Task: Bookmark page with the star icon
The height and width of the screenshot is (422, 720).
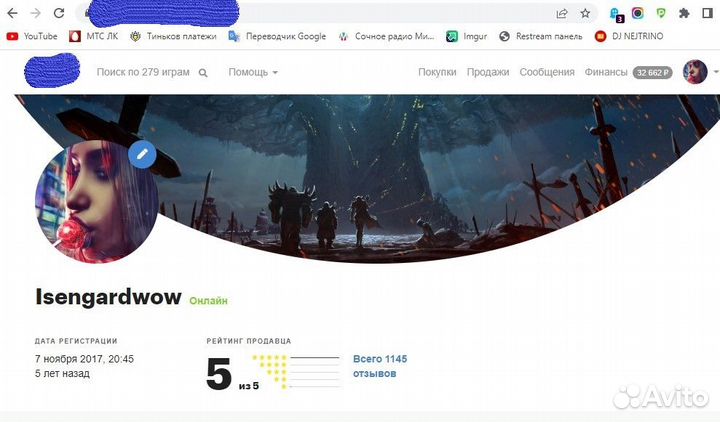Action: pos(585,13)
